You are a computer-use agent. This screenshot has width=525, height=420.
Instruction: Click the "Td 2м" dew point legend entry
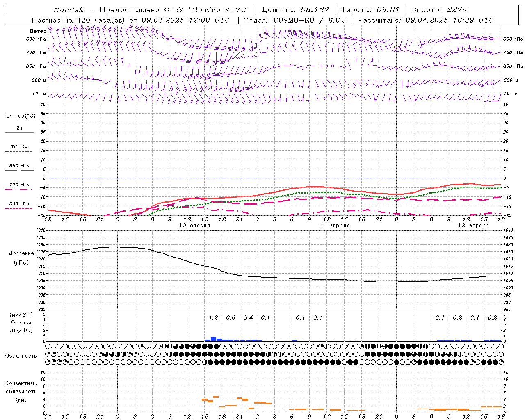(19, 147)
